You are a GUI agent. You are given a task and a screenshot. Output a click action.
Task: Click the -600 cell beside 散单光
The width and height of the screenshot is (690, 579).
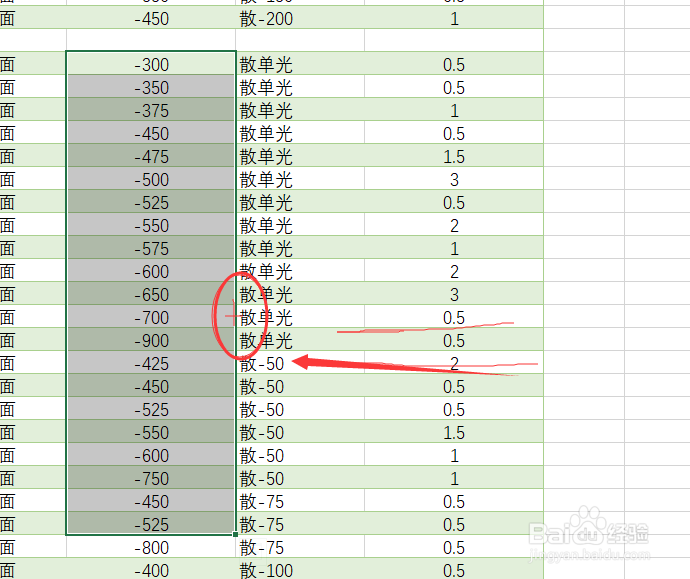tap(151, 271)
